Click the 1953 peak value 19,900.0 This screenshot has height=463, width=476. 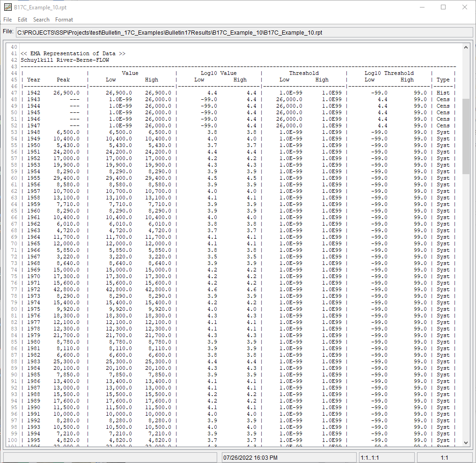pyautogui.click(x=66, y=165)
